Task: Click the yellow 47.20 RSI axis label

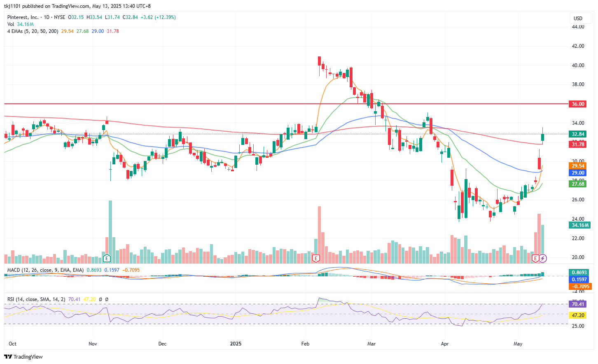Action: tap(578, 315)
